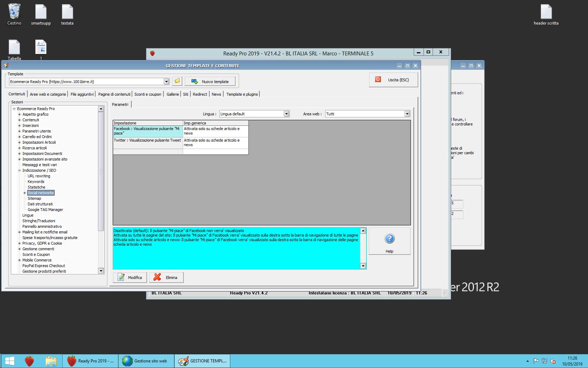The width and height of the screenshot is (588, 368).
Task: Select the Twitter Tweet setting row
Action: [181, 143]
